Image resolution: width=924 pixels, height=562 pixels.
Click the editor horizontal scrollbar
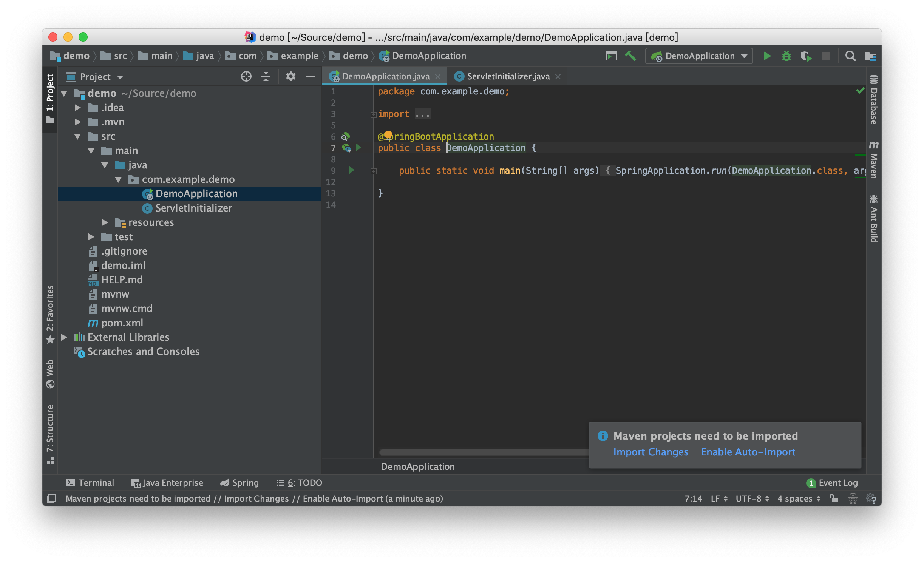pos(484,452)
